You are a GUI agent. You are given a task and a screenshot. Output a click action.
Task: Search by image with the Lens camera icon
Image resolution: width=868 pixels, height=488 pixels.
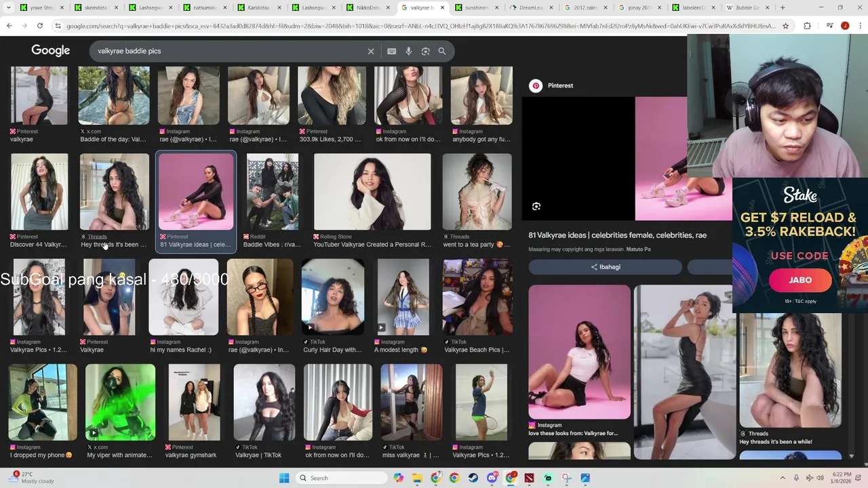pos(425,51)
